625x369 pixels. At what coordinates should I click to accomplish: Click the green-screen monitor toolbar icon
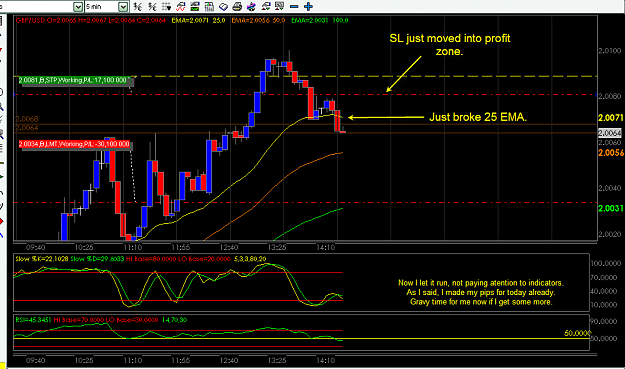click(x=195, y=6)
